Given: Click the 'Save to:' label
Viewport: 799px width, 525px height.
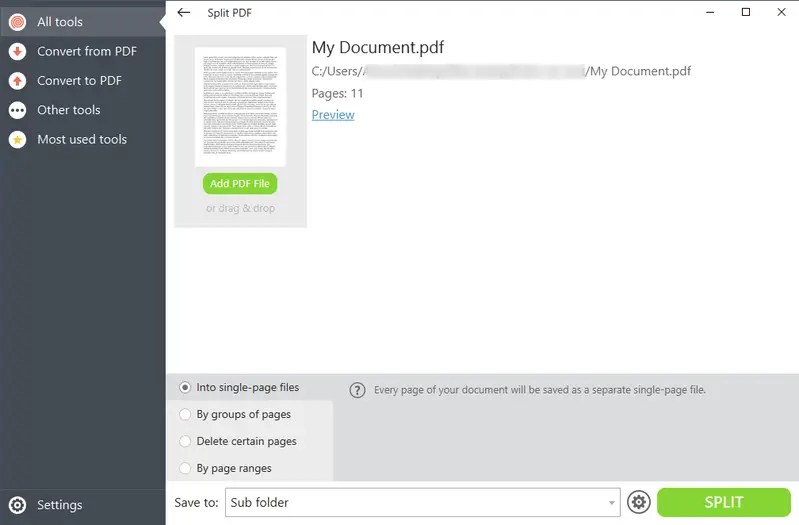Looking at the screenshot, I should click(x=196, y=503).
